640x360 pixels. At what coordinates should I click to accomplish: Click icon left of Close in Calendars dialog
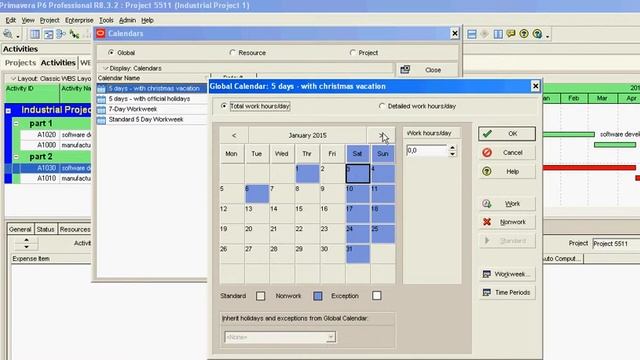pos(405,69)
